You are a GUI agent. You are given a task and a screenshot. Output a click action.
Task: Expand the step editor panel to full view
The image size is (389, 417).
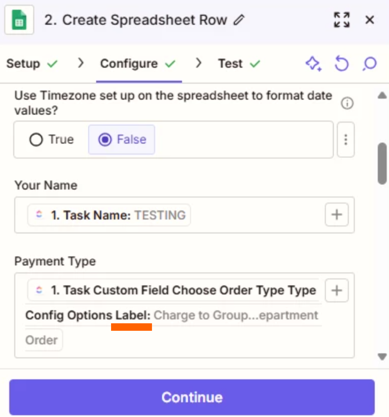coord(342,20)
